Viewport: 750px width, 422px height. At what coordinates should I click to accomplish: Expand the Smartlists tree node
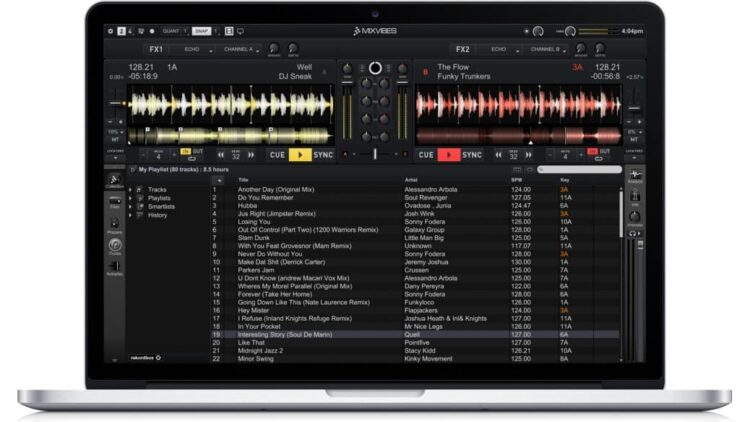[x=130, y=207]
